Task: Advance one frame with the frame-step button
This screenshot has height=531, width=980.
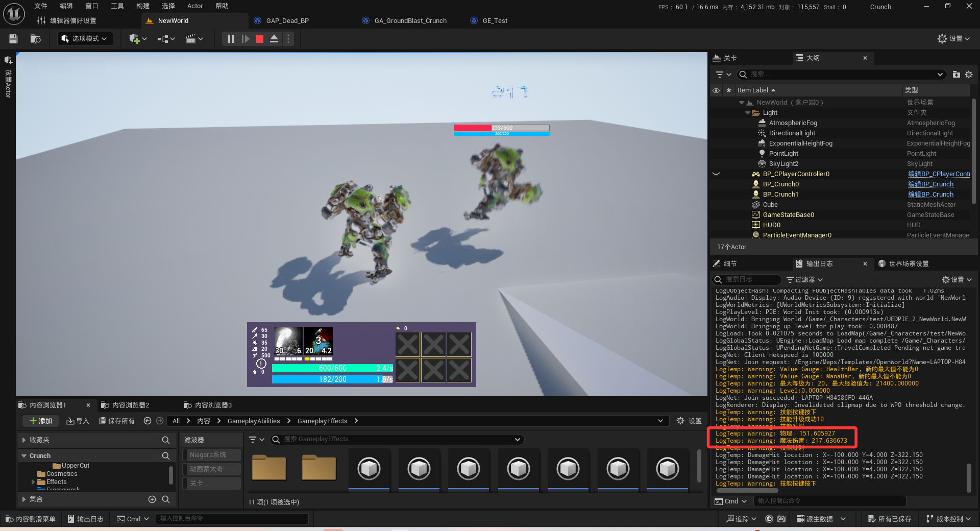Action: 246,39
